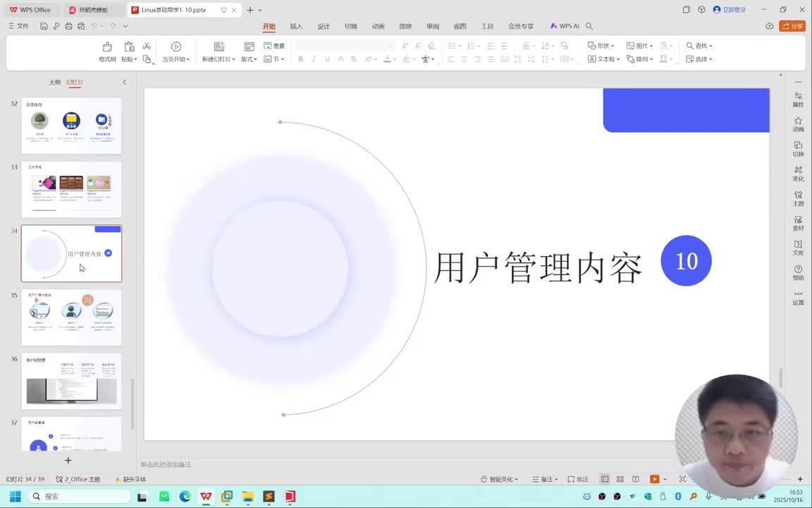Viewport: 812px width, 508px height.
Task: Expand the Smart Beautify (智能美化) dropdown
Action: pyautogui.click(x=499, y=479)
